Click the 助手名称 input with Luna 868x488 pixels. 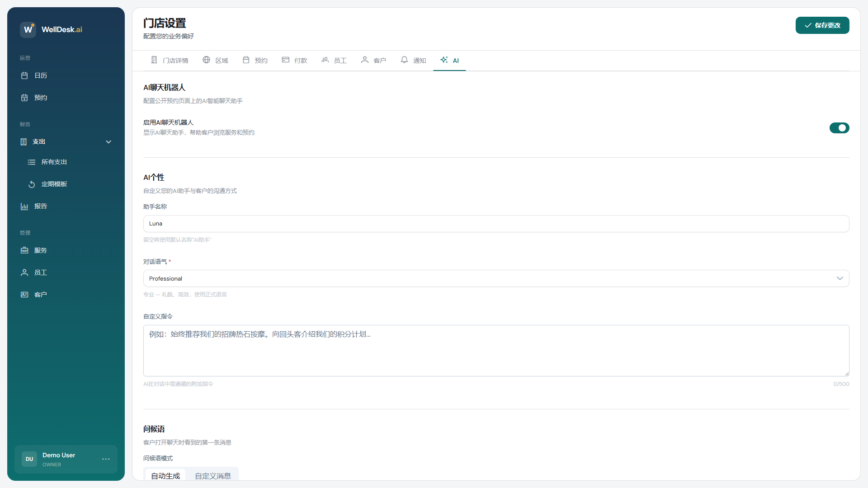tap(496, 224)
